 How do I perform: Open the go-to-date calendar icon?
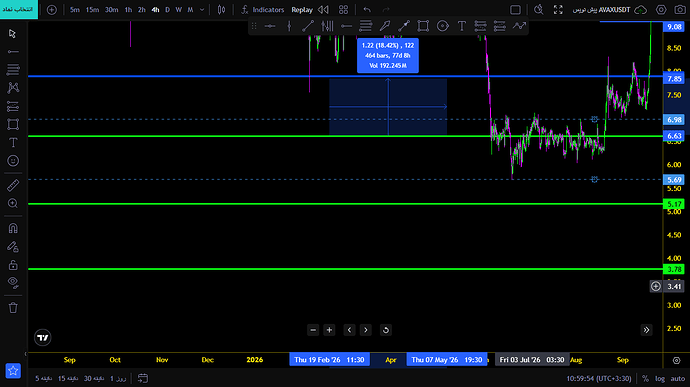point(143,378)
